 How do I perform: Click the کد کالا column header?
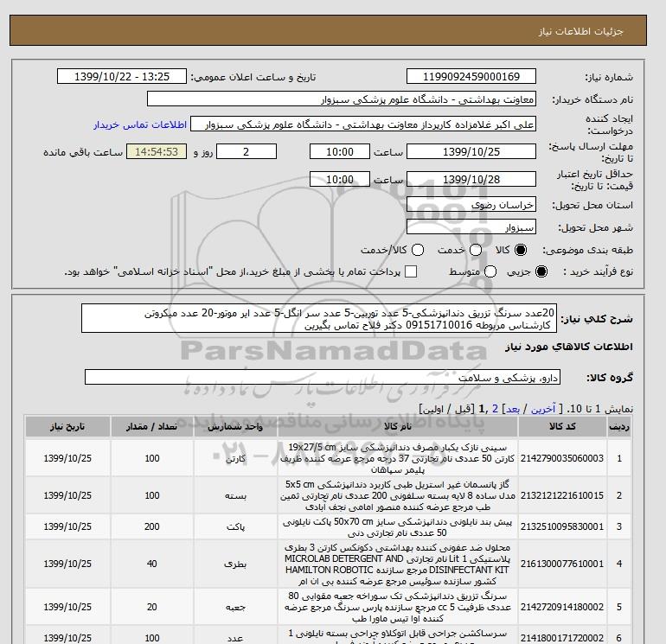(x=562, y=427)
